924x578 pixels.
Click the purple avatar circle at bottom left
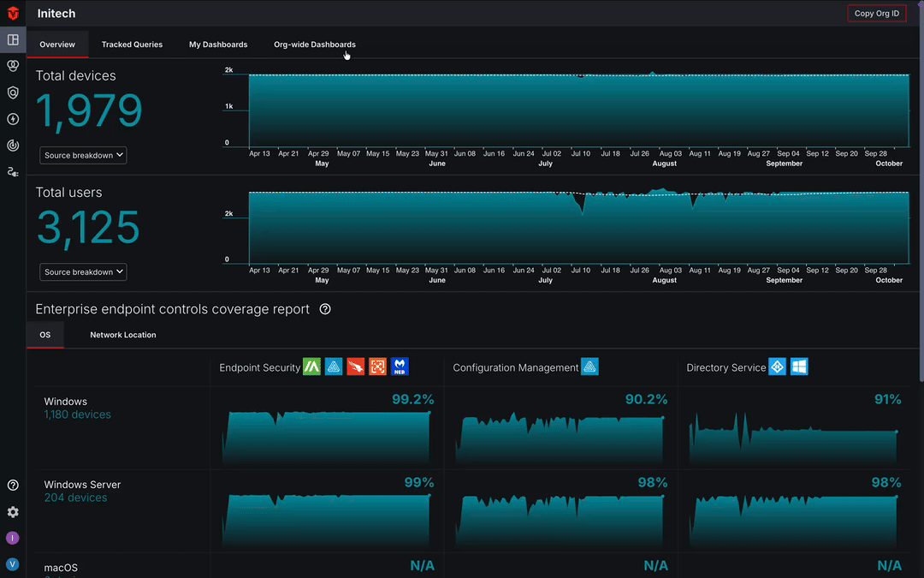click(x=12, y=538)
